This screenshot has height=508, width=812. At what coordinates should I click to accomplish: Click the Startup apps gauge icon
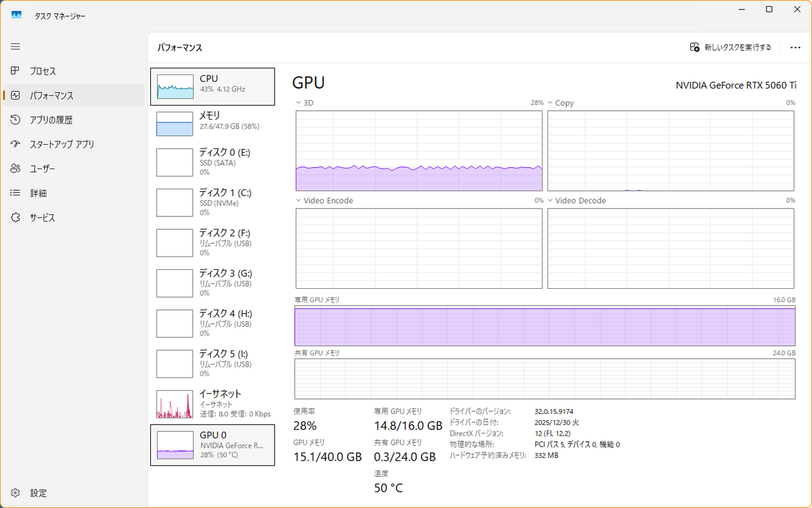coord(16,144)
